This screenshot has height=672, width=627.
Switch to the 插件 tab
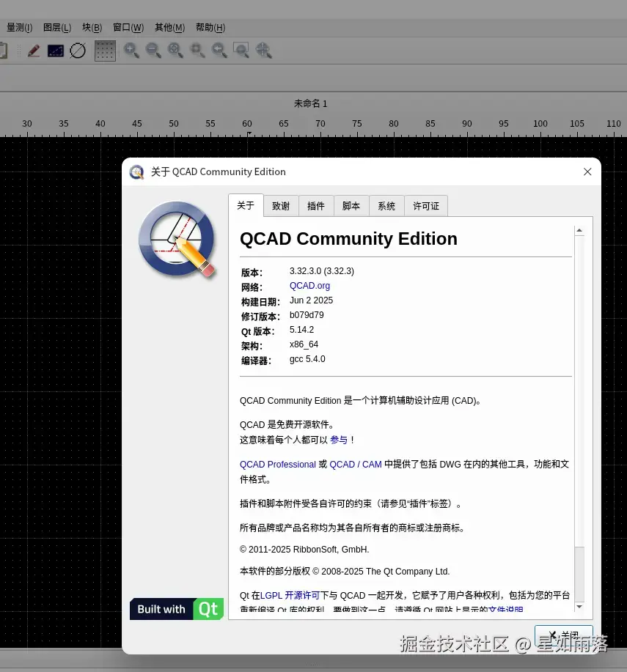315,206
